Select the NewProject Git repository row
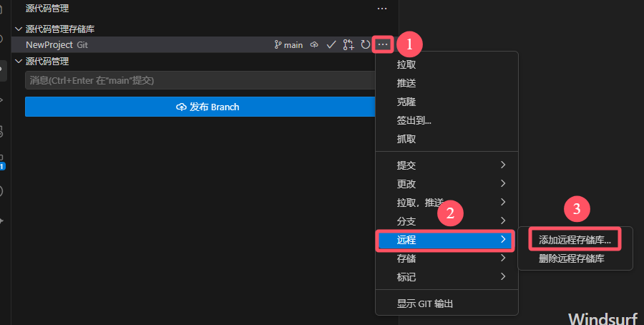 [x=144, y=45]
